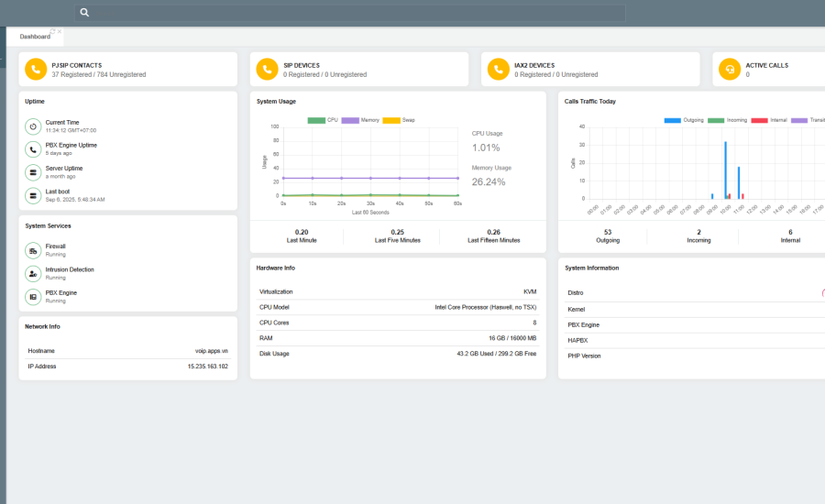Click the IAX2 Devices phone icon
825x504 pixels.
click(x=499, y=70)
